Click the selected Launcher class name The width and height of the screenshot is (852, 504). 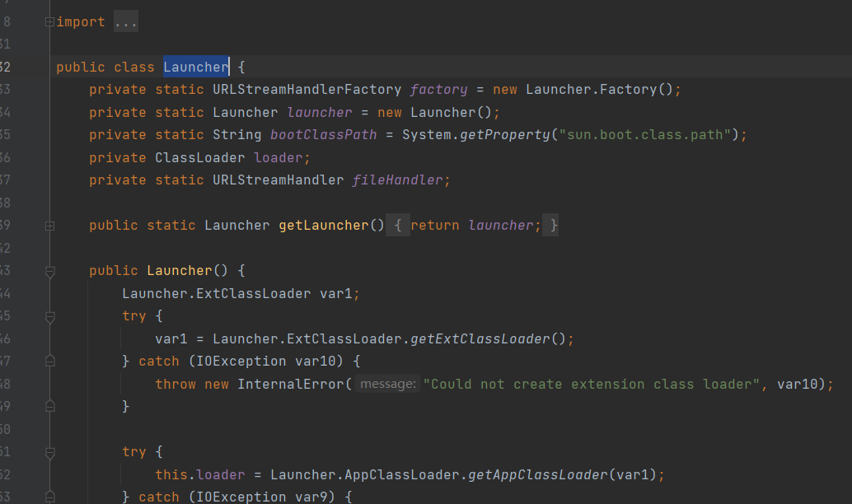point(195,68)
